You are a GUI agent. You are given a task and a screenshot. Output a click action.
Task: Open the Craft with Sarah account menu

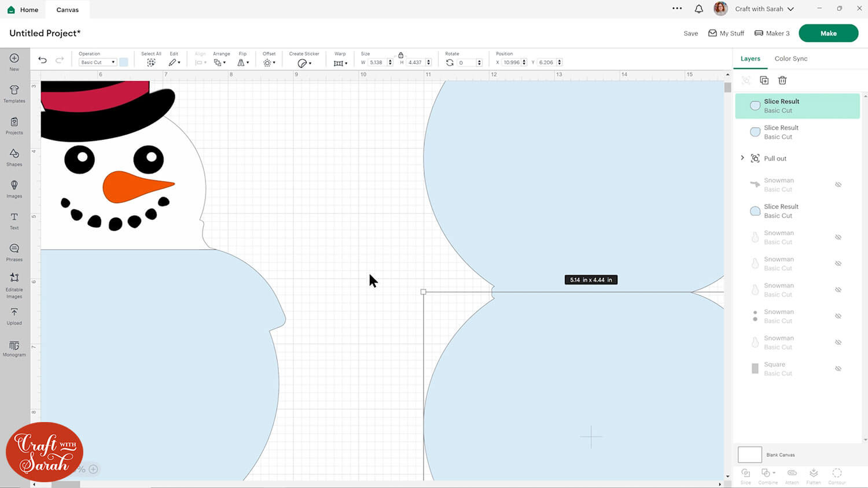764,9
